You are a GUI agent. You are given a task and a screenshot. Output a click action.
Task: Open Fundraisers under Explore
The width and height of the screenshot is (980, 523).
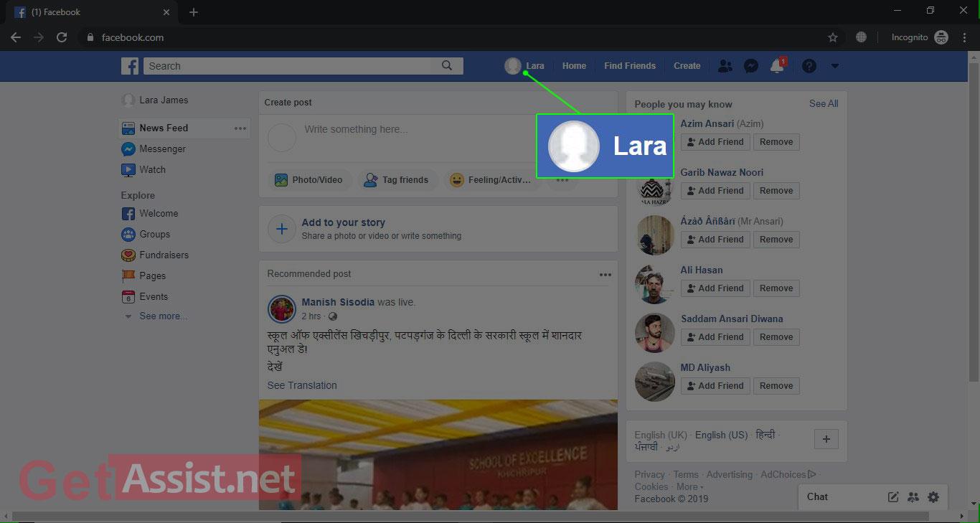155,255
